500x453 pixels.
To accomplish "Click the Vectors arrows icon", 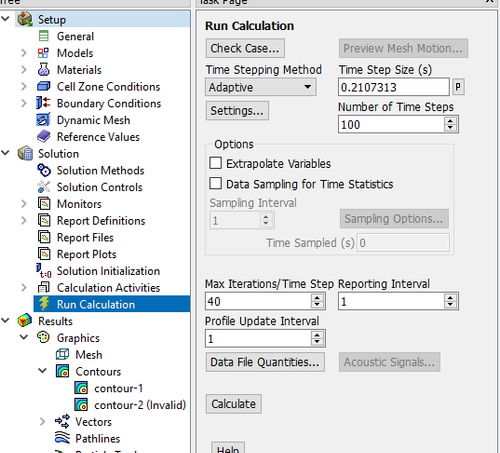I will (x=62, y=421).
